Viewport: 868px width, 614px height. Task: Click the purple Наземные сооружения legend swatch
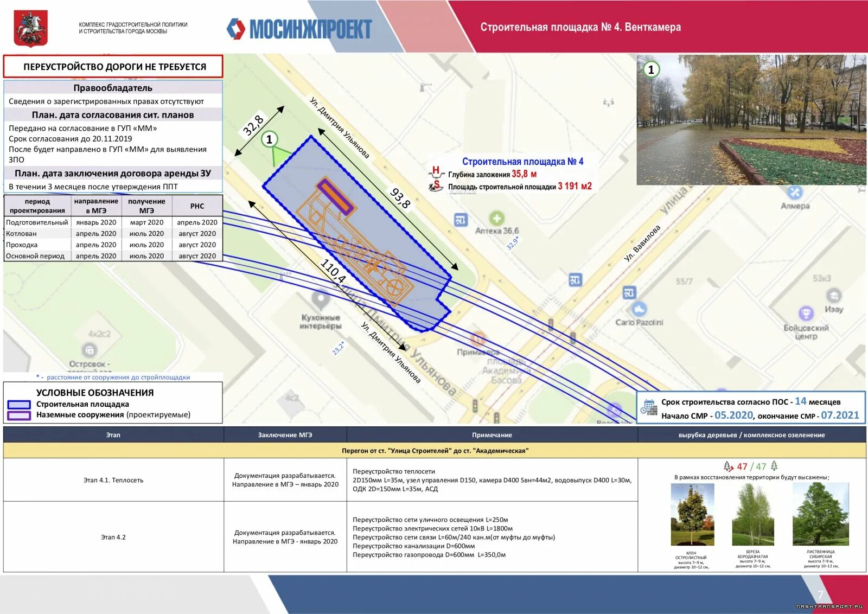click(18, 415)
